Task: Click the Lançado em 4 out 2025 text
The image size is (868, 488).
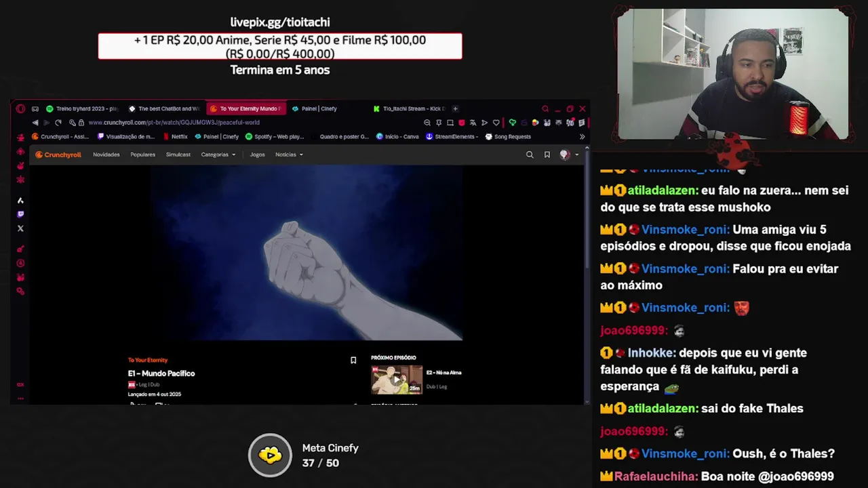Action: [155, 394]
